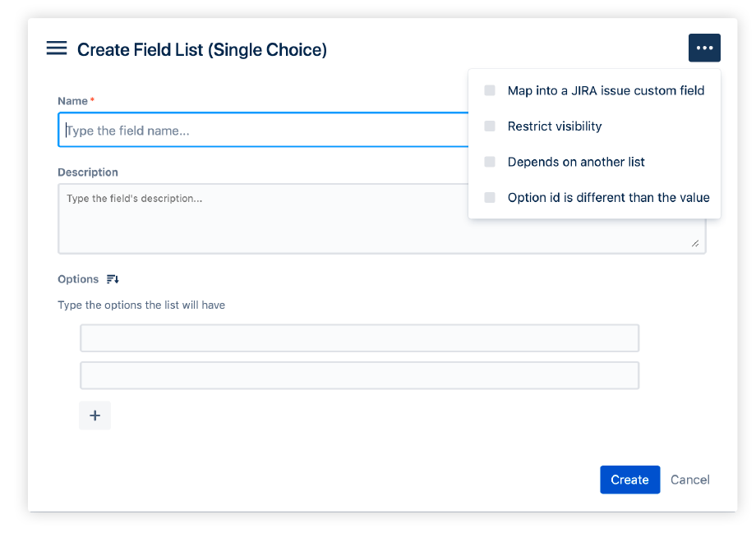Click the Create button

pyautogui.click(x=629, y=480)
